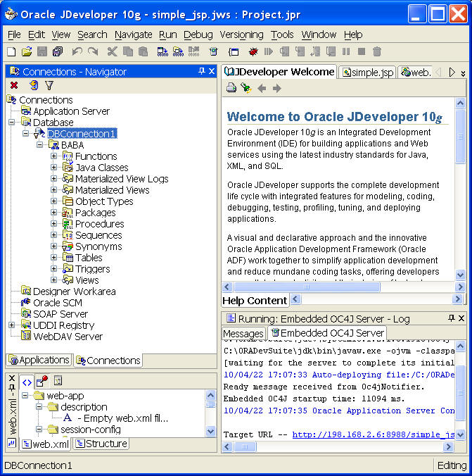This screenshot has height=476, width=472.
Task: Click the Rebuild project toolbar icon
Action: [x=178, y=51]
